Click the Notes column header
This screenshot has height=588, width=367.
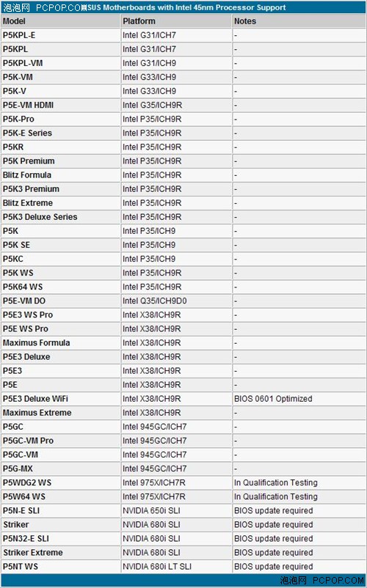pyautogui.click(x=299, y=21)
